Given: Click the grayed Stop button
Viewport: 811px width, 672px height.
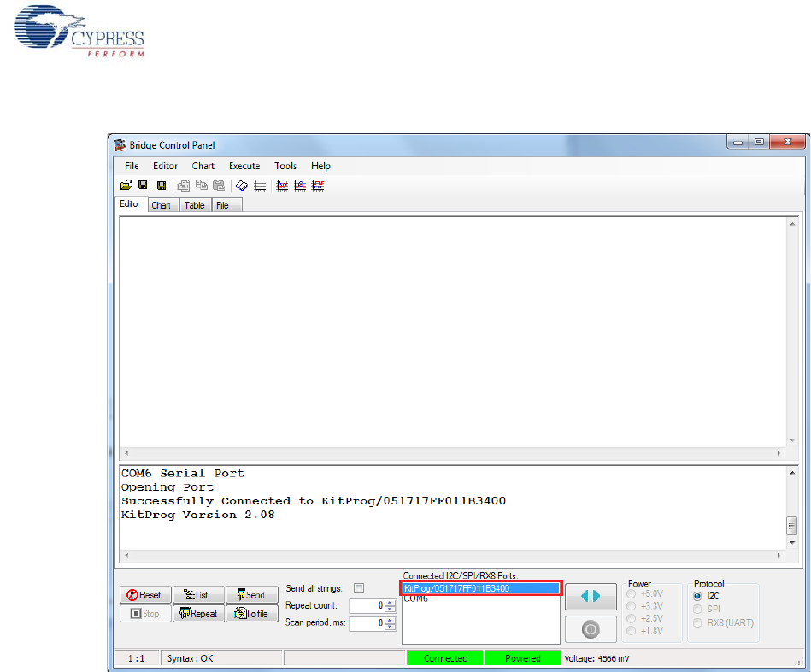Looking at the screenshot, I should click(x=145, y=614).
